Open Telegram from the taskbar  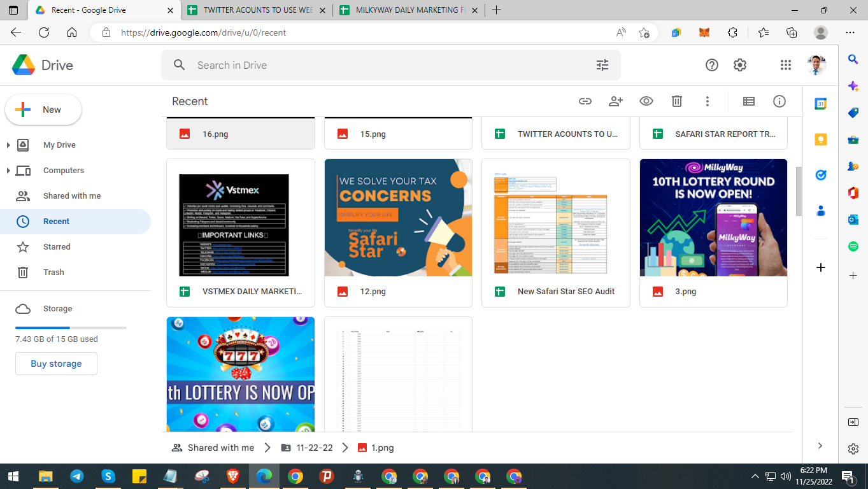(x=76, y=476)
